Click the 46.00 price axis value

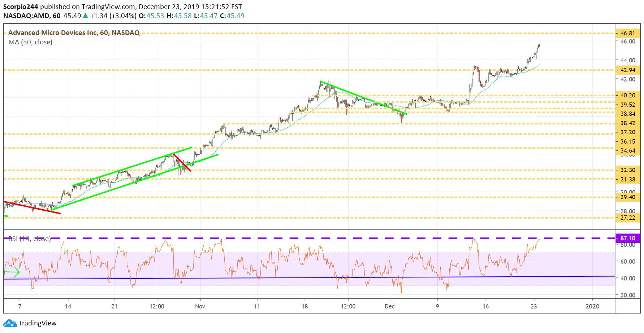[628, 41]
